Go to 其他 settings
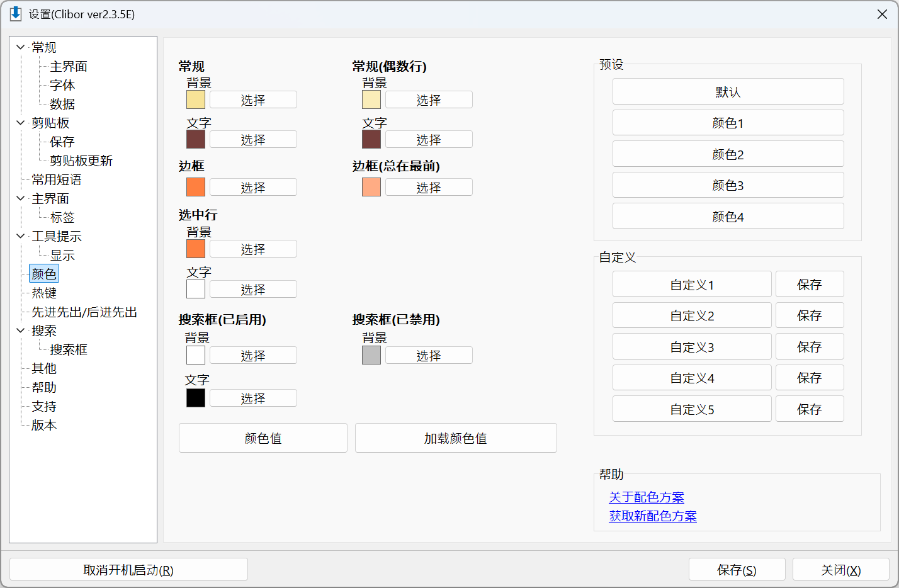 (44, 368)
